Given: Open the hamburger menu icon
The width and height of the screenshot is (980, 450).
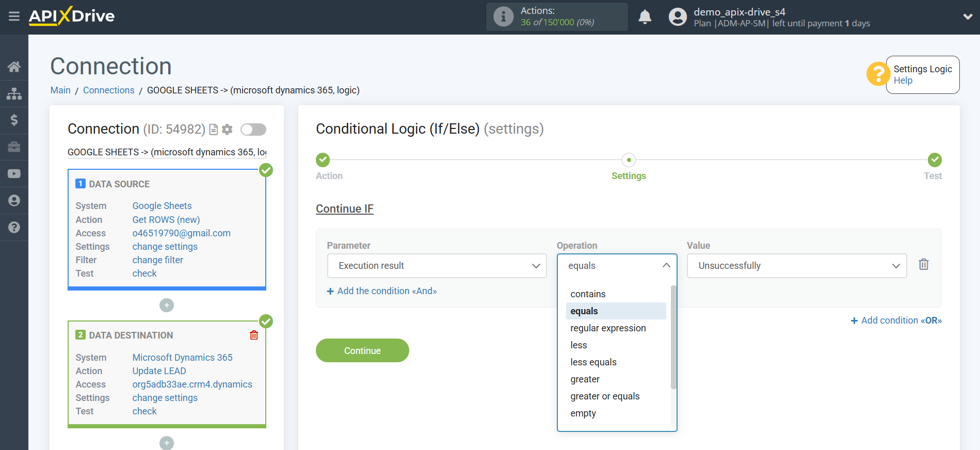Looking at the screenshot, I should (14, 17).
